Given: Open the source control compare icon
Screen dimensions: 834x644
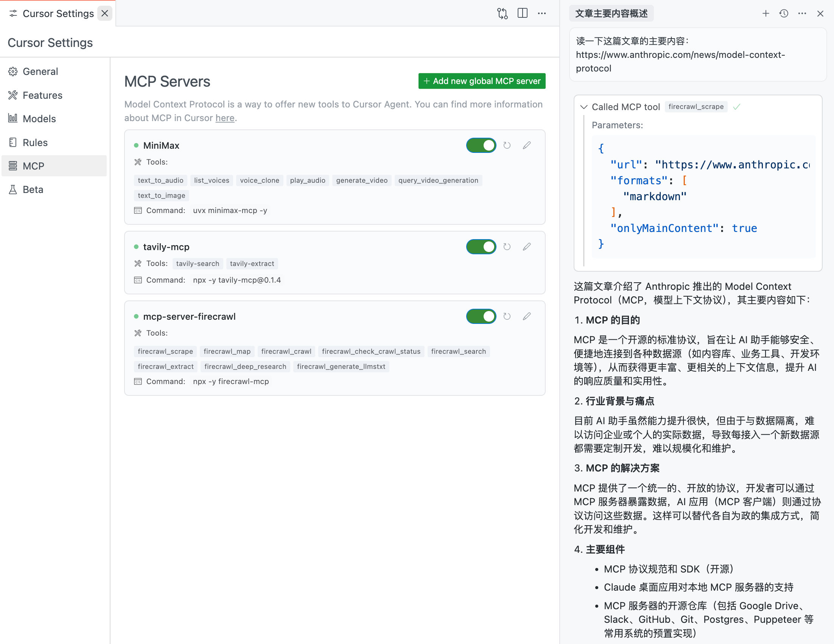Looking at the screenshot, I should click(502, 13).
